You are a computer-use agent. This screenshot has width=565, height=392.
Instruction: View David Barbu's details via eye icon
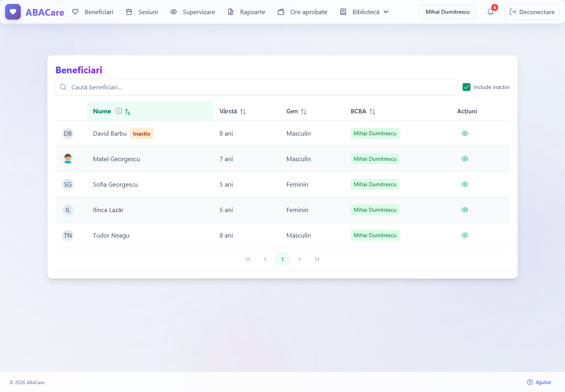465,133
